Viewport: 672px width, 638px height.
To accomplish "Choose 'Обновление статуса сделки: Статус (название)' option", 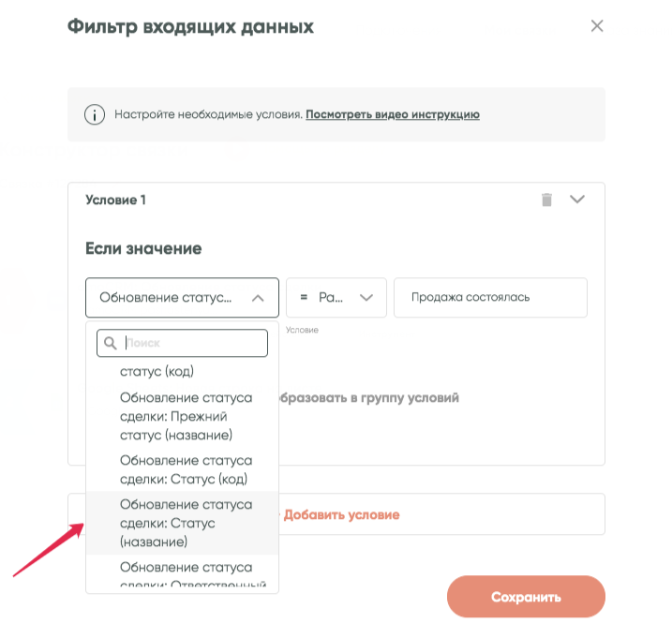I will (187, 523).
